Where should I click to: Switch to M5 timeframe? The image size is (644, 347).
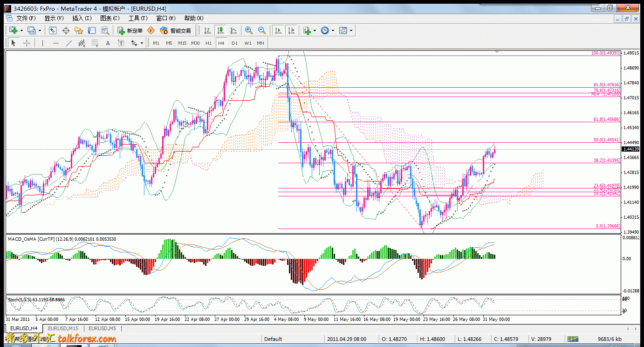169,43
